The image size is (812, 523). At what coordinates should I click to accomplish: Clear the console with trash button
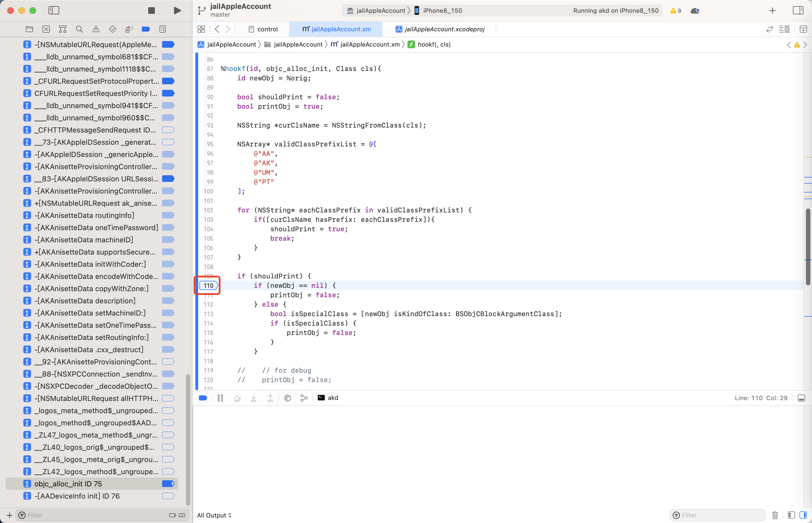click(775, 515)
